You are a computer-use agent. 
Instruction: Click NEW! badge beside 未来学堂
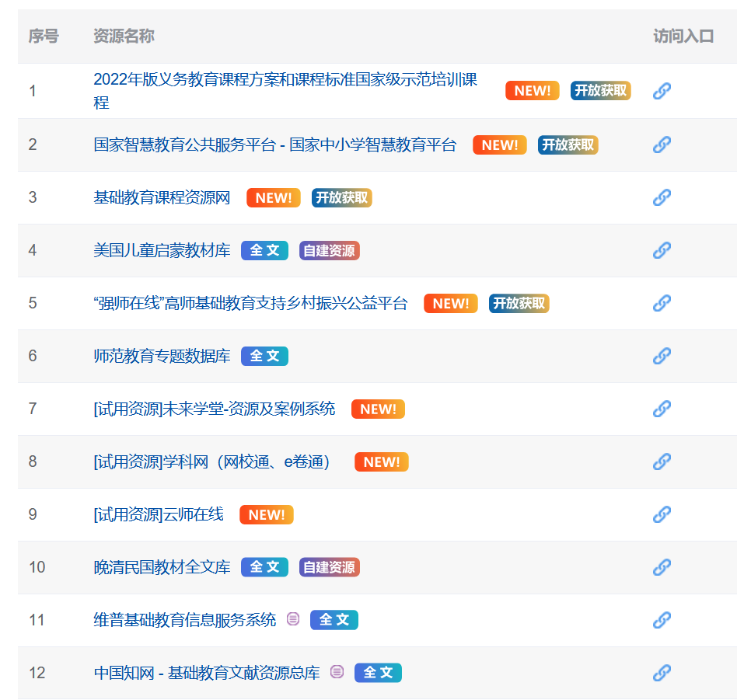point(379,409)
